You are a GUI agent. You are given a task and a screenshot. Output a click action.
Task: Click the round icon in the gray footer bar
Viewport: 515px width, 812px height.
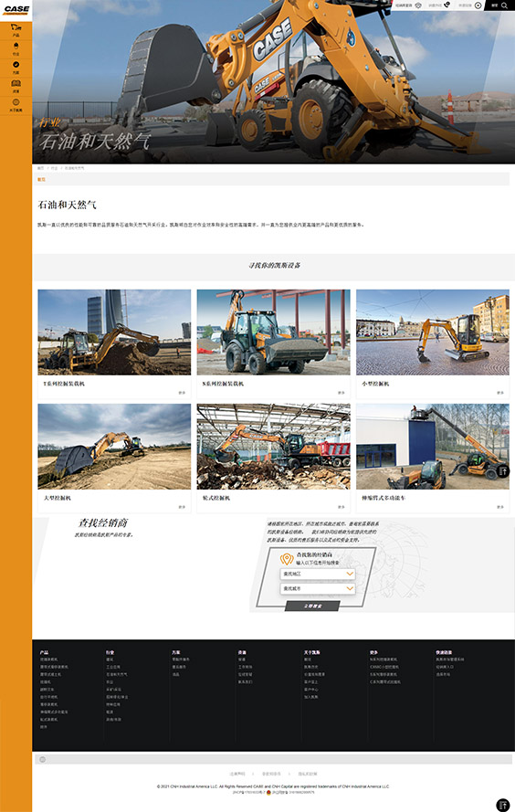pyautogui.click(x=42, y=759)
